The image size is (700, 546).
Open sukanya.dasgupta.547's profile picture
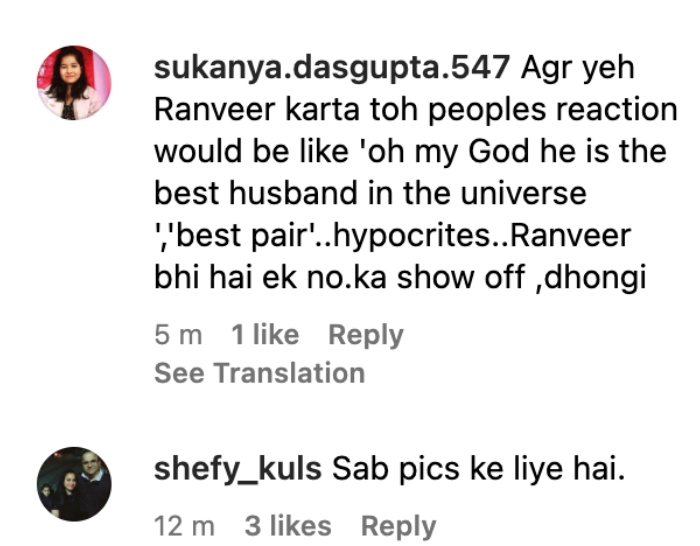click(74, 83)
